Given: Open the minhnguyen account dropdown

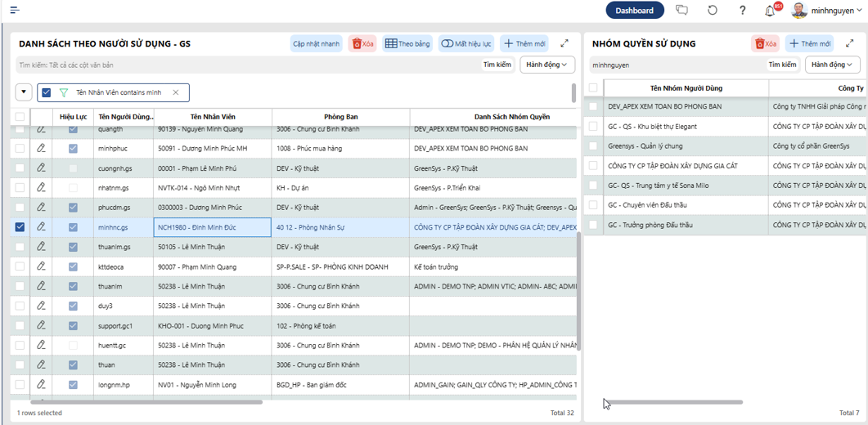Looking at the screenshot, I should [x=836, y=10].
